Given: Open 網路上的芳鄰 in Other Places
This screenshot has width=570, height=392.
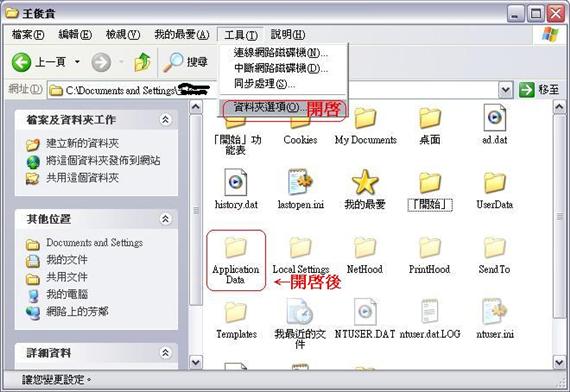Looking at the screenshot, I should click(77, 312).
